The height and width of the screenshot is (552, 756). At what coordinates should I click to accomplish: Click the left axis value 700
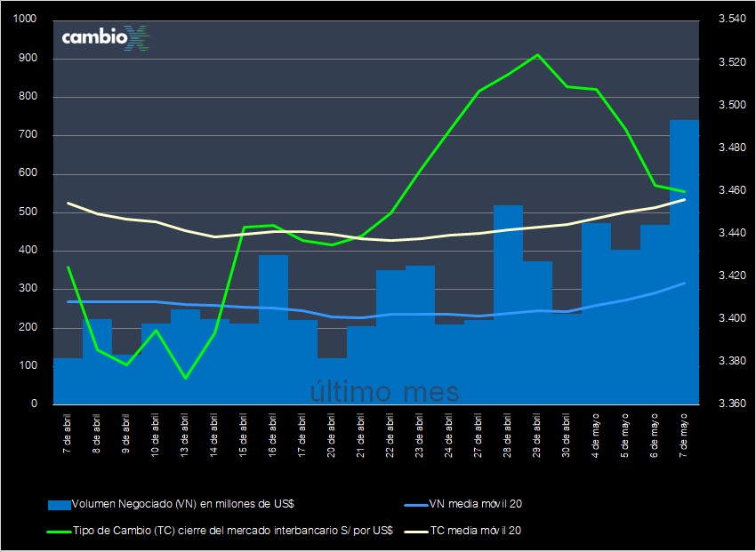point(28,135)
